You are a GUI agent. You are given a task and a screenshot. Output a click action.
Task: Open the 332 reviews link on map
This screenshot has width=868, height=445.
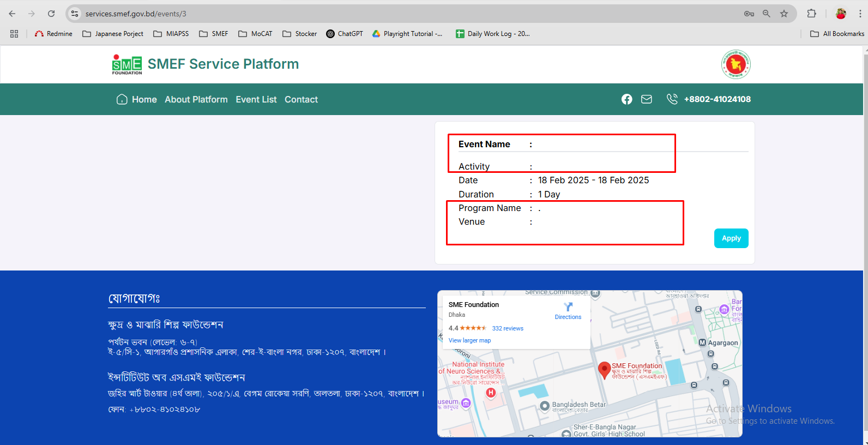(x=508, y=328)
